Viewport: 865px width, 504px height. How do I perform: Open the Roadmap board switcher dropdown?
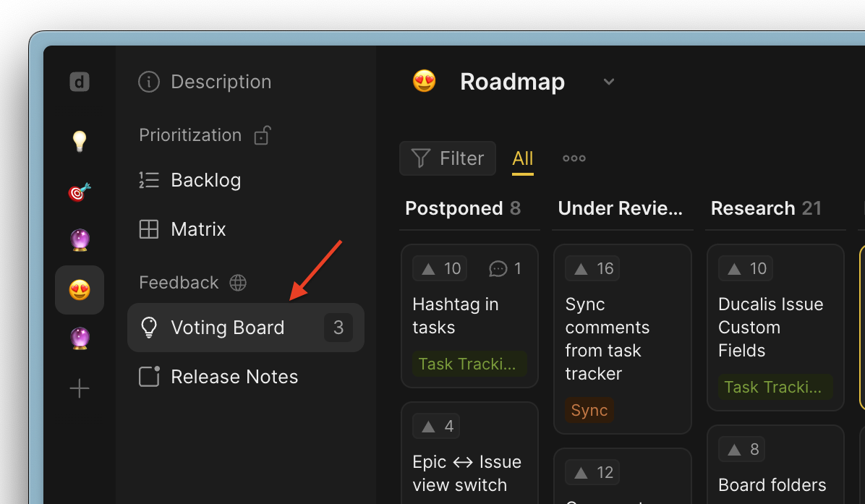(x=608, y=82)
